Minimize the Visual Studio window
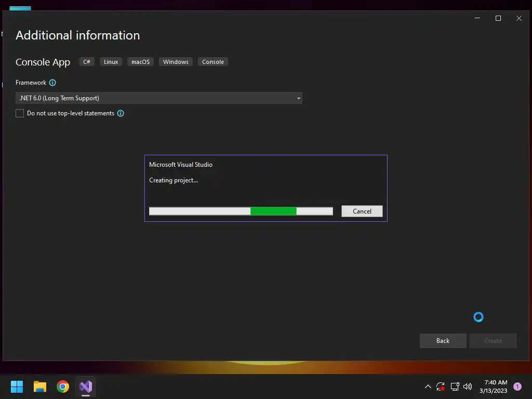Screen dimensions: 532x399 477,18
